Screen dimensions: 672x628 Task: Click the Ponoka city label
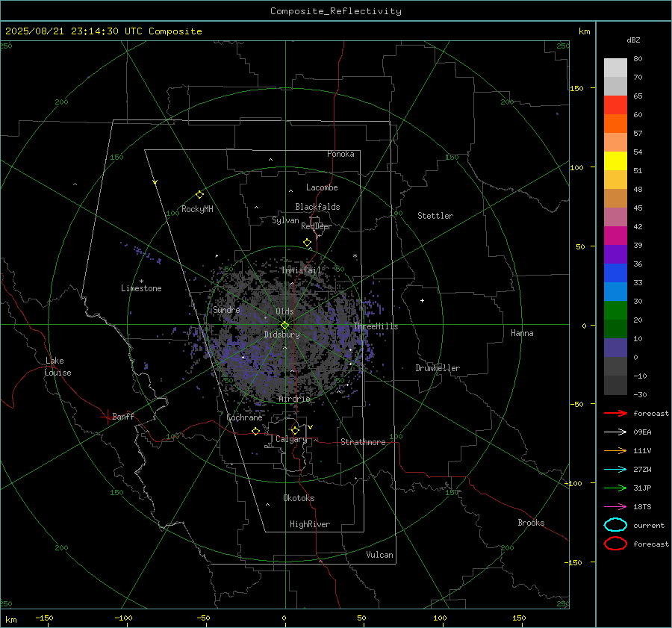click(340, 154)
